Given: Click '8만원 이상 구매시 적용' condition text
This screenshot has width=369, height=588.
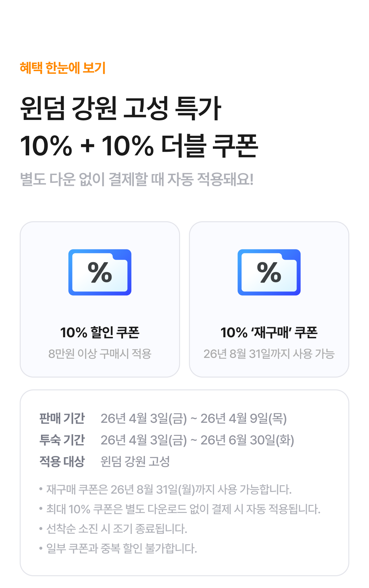Looking at the screenshot, I should coord(100,354).
